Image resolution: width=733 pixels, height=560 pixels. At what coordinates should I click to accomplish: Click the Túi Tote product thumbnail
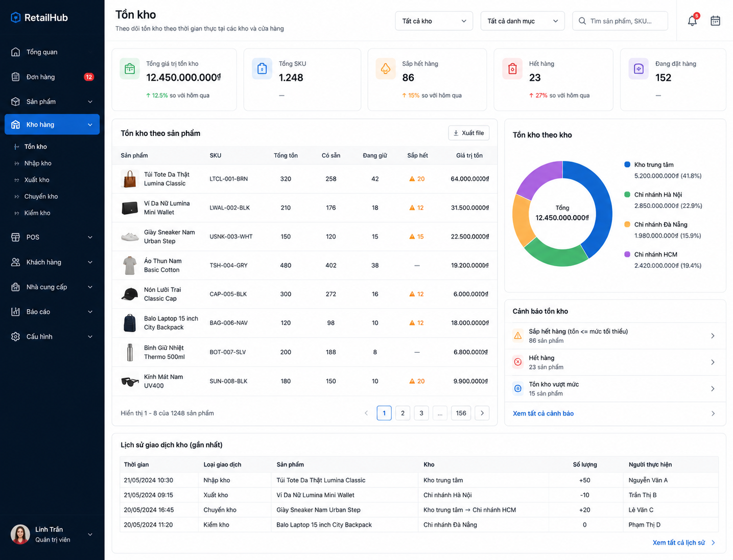(130, 179)
